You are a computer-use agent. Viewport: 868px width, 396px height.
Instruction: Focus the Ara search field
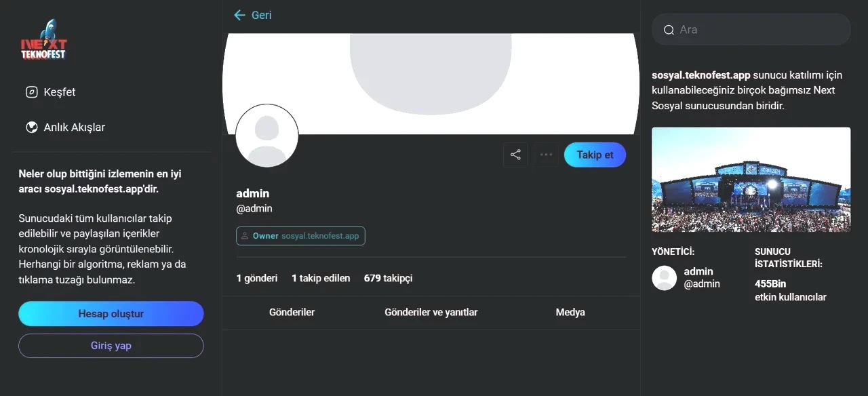[751, 30]
